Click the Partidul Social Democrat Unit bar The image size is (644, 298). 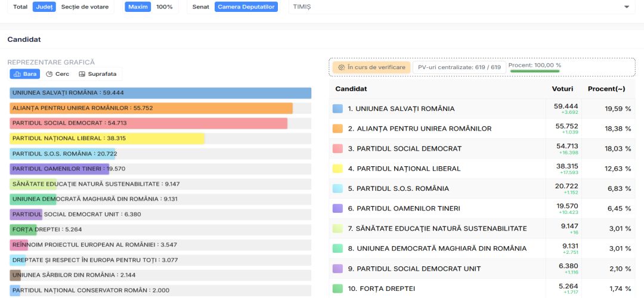coord(26,215)
